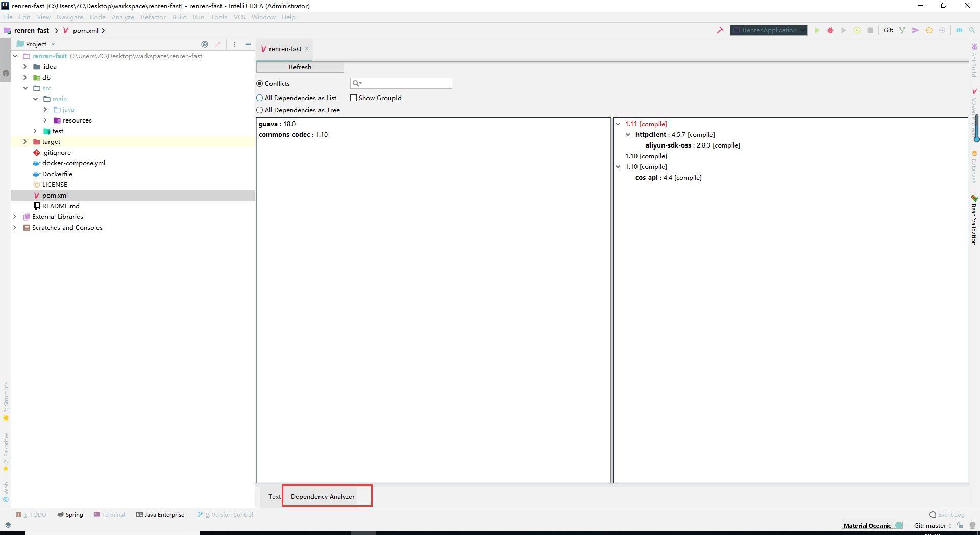Open Project panel options menu dots
Screen dimensions: 980x535
pos(235,44)
